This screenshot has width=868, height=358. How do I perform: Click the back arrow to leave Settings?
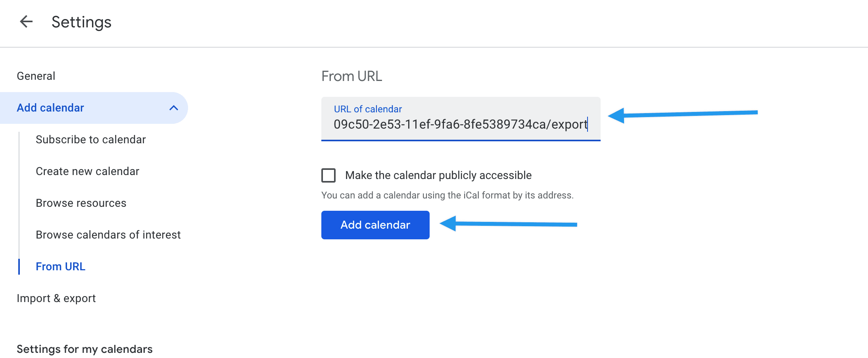tap(26, 21)
